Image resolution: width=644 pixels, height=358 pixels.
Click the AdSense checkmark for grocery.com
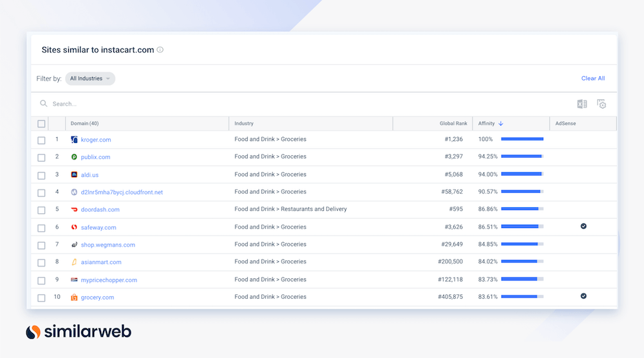pyautogui.click(x=583, y=296)
